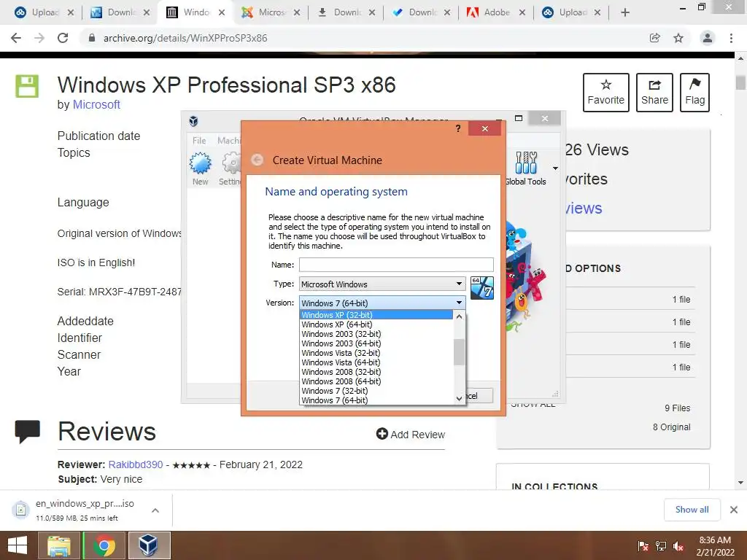747x560 pixels.
Task: Select Windows 2008 (64-bit) from version list
Action: click(376, 381)
